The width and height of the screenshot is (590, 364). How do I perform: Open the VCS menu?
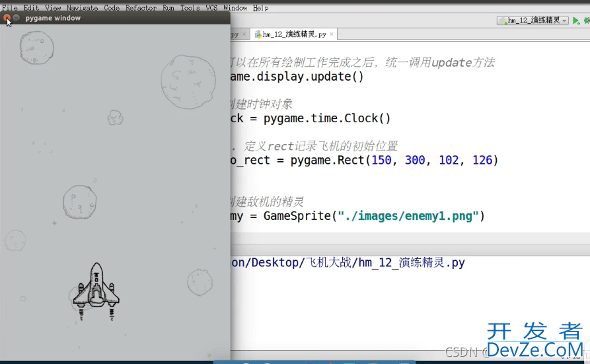[211, 7]
